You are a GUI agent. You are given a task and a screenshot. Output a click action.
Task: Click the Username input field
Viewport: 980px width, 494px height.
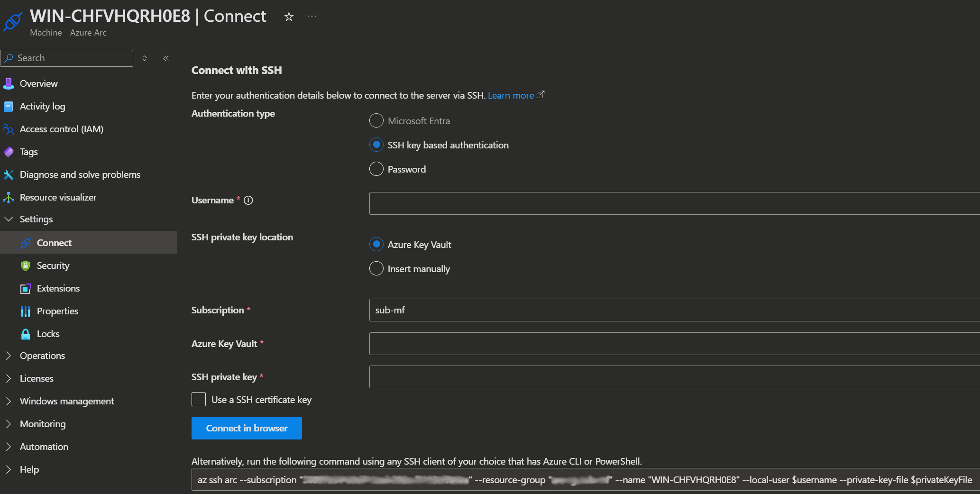[x=674, y=203]
